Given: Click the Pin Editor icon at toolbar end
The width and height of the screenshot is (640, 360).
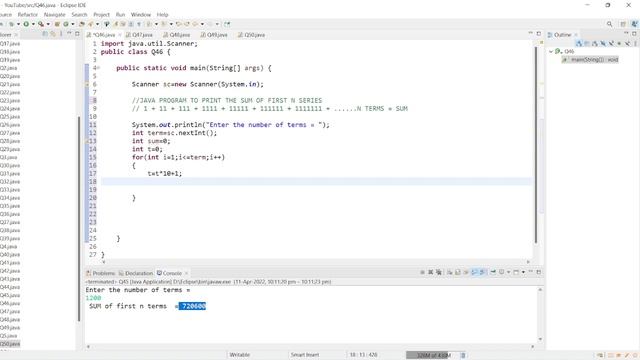Looking at the screenshot, I should point(227,24).
